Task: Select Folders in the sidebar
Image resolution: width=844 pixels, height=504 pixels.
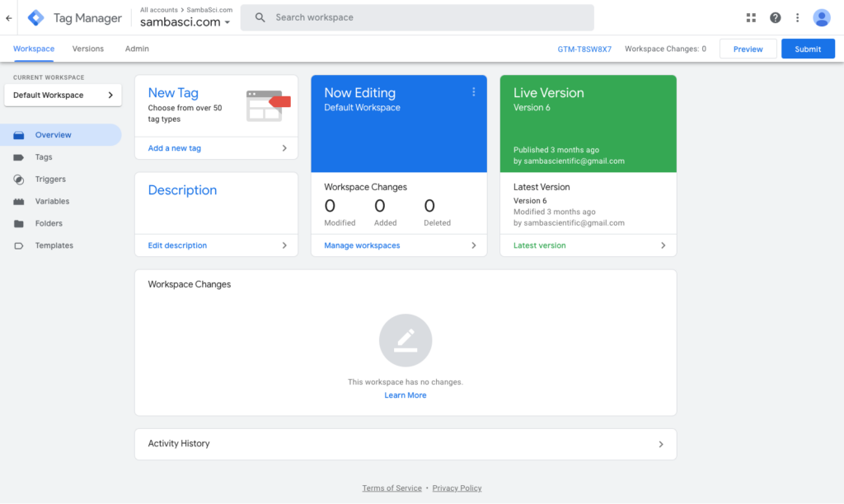Action: [61, 223]
